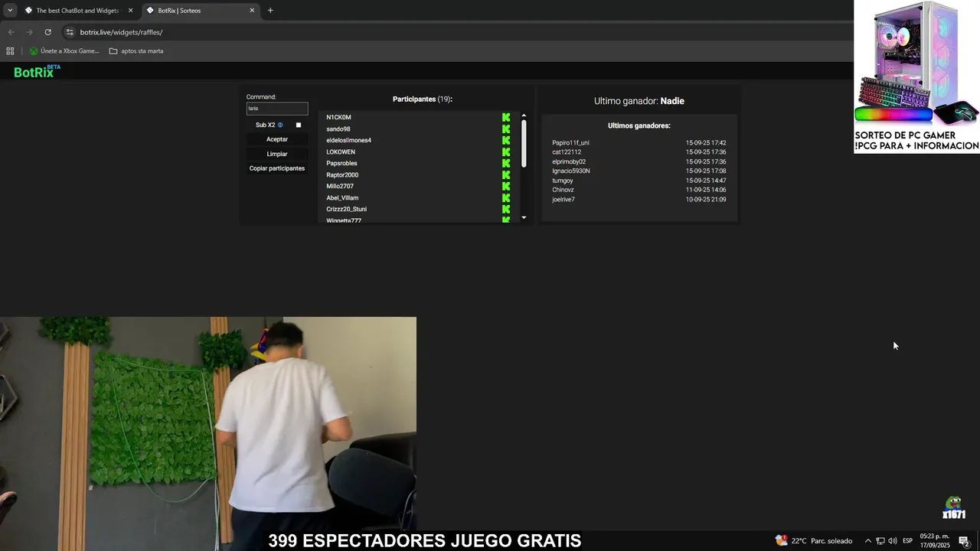This screenshot has height=551, width=980.
Task: Select participant LOKOWEN
Action: (x=341, y=152)
